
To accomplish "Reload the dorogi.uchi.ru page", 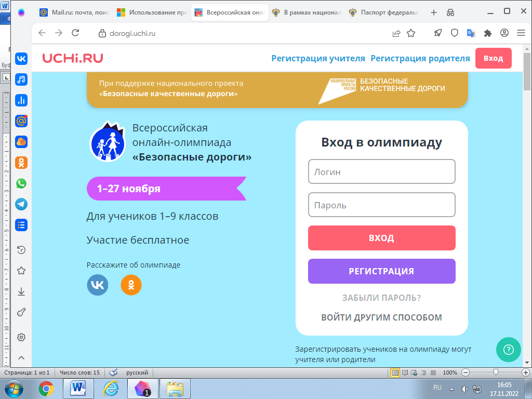I will click(75, 33).
